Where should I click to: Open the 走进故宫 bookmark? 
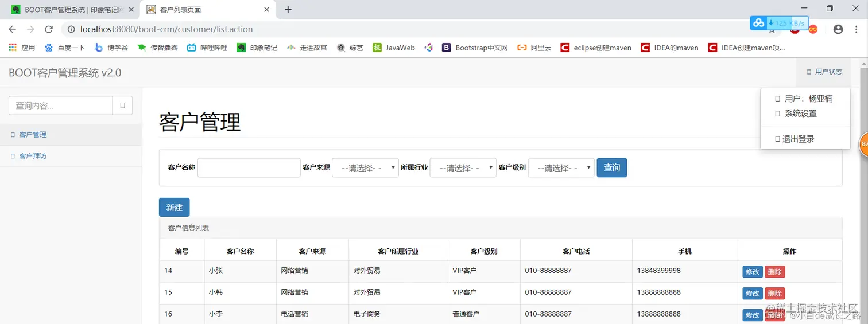click(307, 48)
